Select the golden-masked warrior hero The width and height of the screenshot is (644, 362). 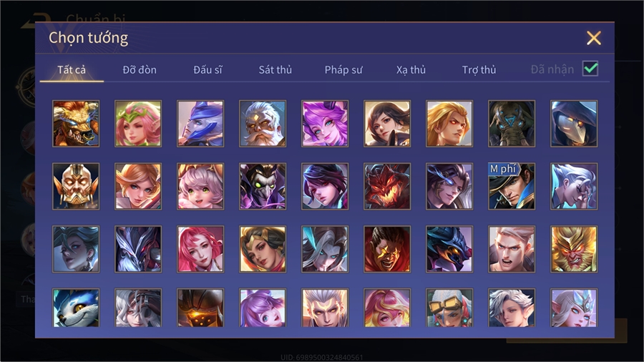tap(76, 186)
